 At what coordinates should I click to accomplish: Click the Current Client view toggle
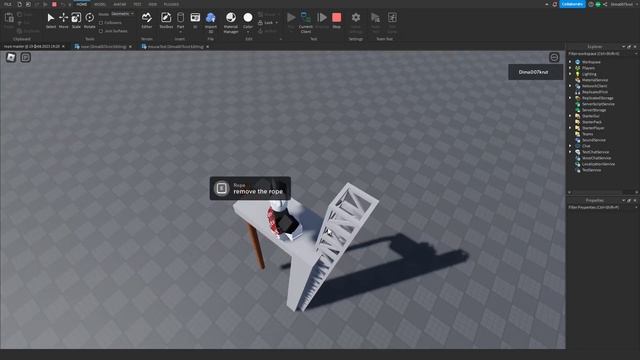point(306,22)
